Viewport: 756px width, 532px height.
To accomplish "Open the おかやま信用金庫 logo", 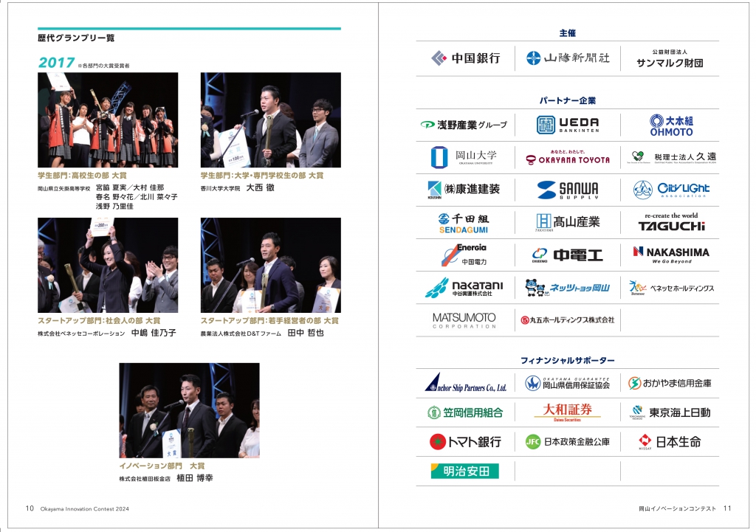I will [x=670, y=383].
